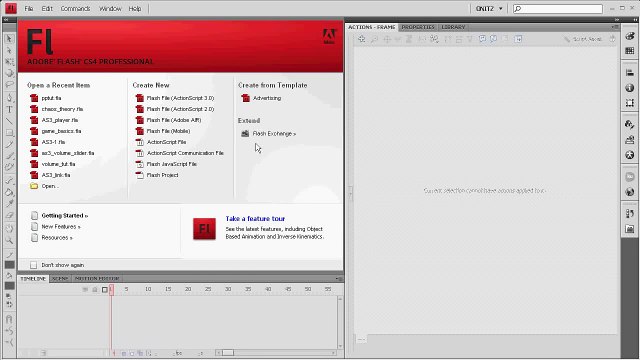The height and width of the screenshot is (360, 640).
Task: Open the Flash Exchange link
Action: [x=274, y=133]
